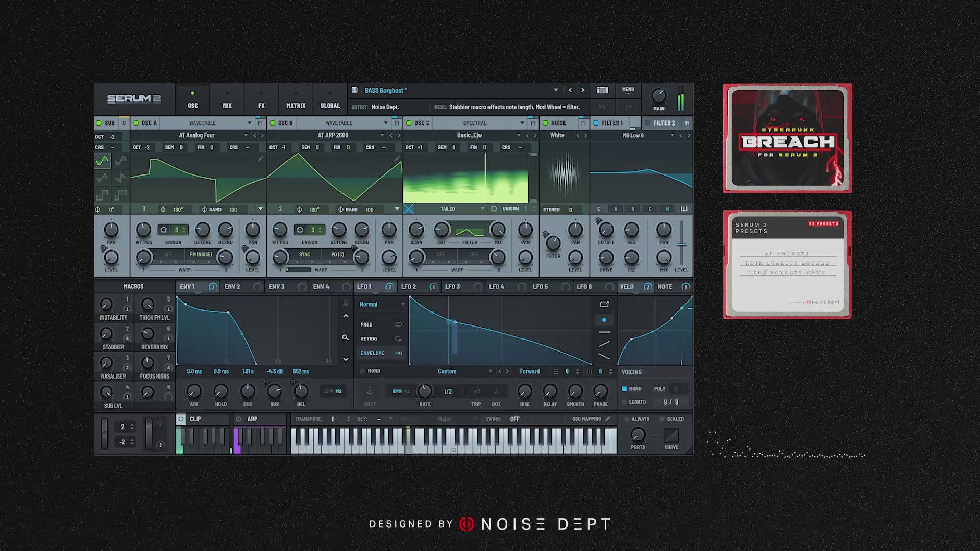Click the save preset floppy disk icon
This screenshot has height=551, width=980.
354,90
